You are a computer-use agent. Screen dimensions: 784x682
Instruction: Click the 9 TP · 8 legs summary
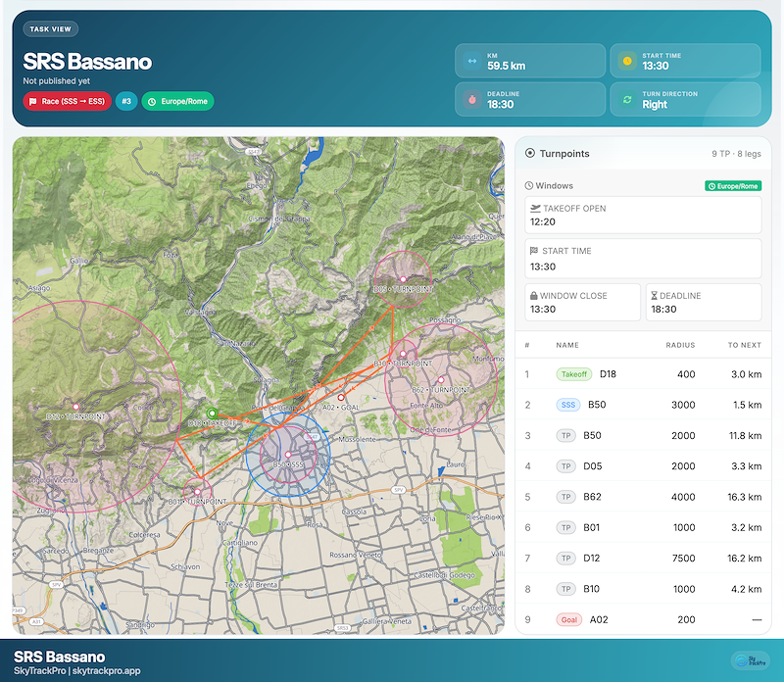click(736, 154)
